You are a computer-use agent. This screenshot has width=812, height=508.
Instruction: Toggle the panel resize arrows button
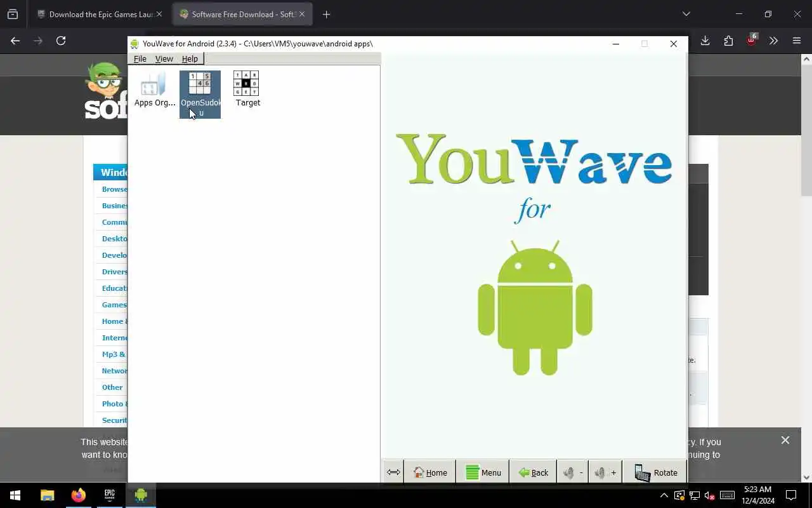[393, 472]
